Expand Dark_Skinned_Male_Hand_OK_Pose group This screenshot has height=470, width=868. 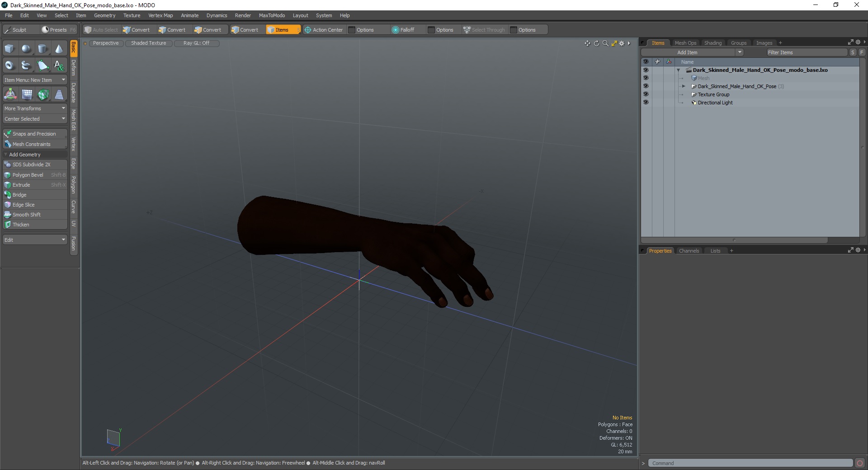click(684, 86)
